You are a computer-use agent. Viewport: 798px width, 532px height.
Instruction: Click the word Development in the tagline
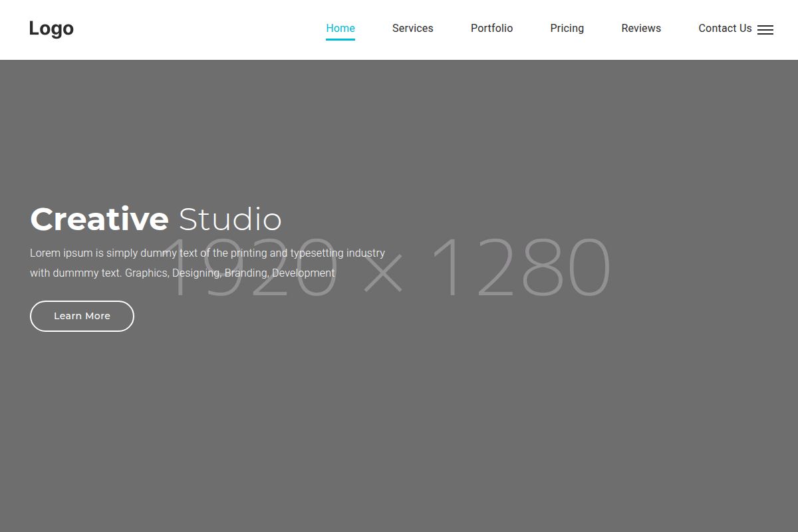(x=303, y=273)
